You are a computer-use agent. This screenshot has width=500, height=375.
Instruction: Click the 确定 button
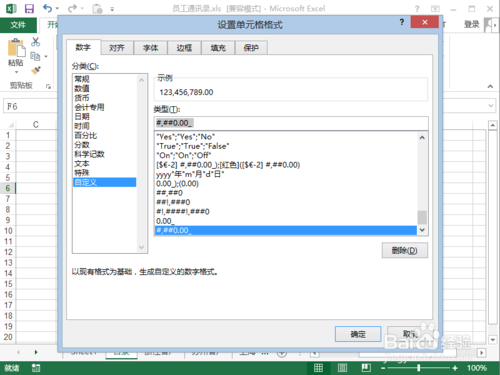click(x=358, y=334)
